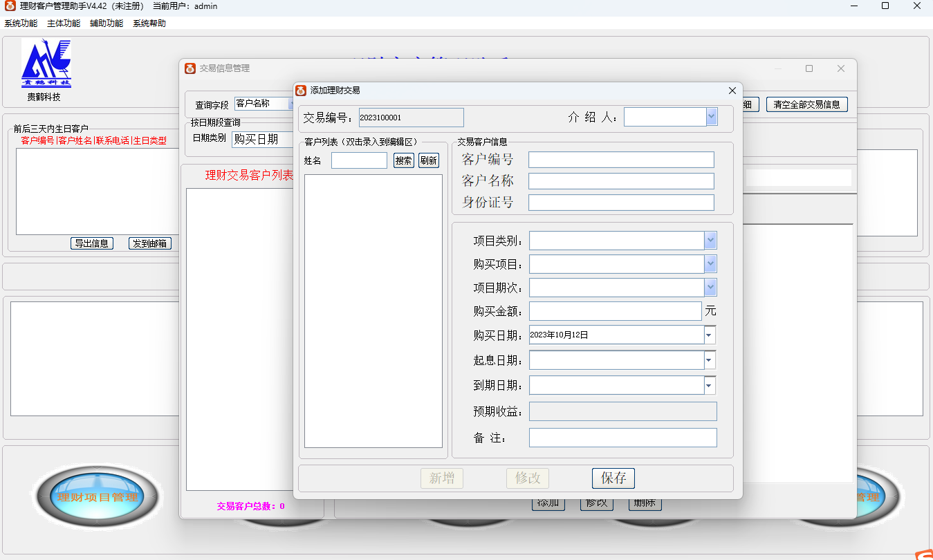This screenshot has width=933, height=560.
Task: Focus the 客户名称 field
Action: coord(621,181)
